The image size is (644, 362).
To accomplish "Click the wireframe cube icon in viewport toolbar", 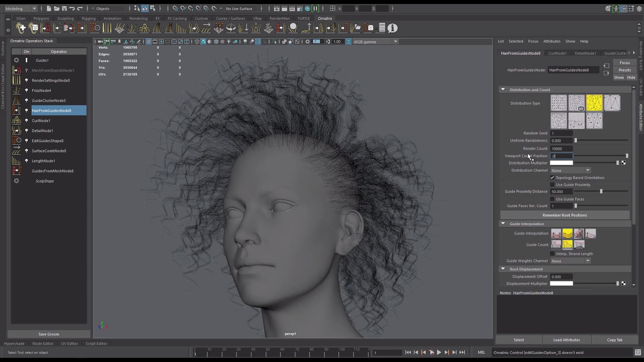I will [197, 41].
